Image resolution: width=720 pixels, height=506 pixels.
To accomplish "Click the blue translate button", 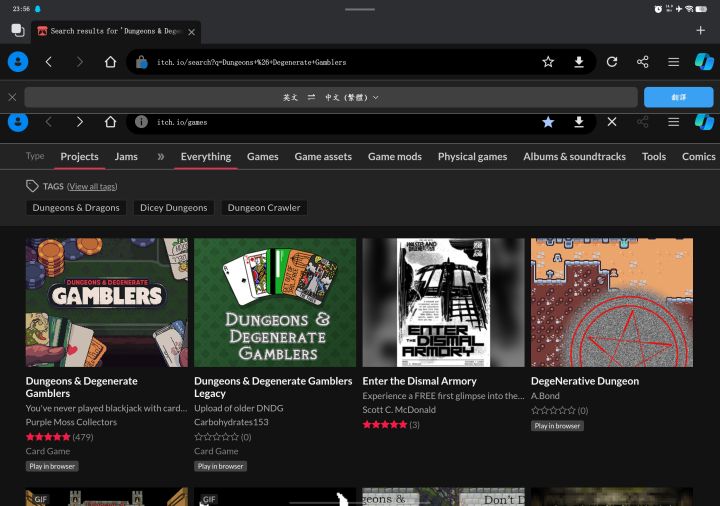I will tap(678, 97).
